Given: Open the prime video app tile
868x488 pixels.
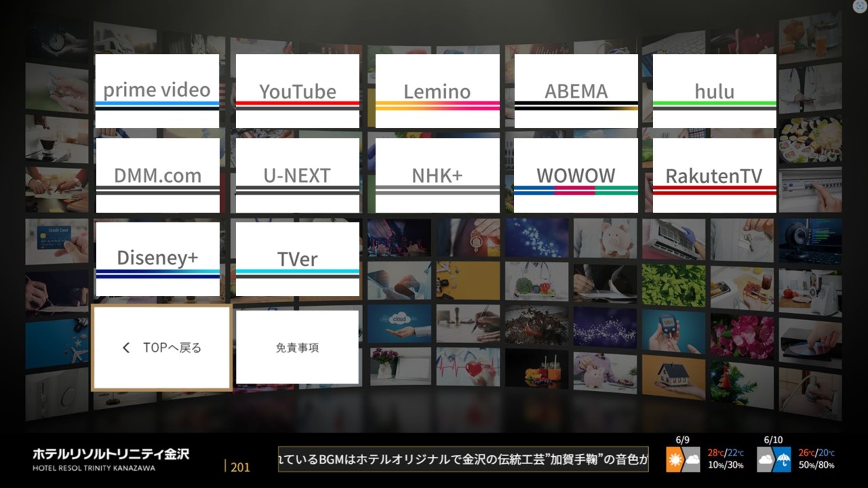Looking at the screenshot, I should [x=157, y=91].
